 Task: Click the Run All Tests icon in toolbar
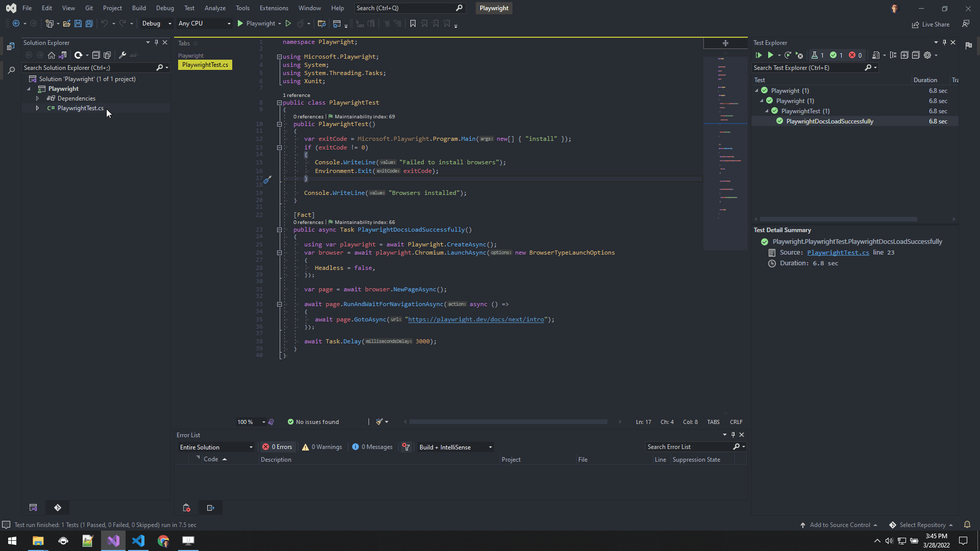point(758,55)
